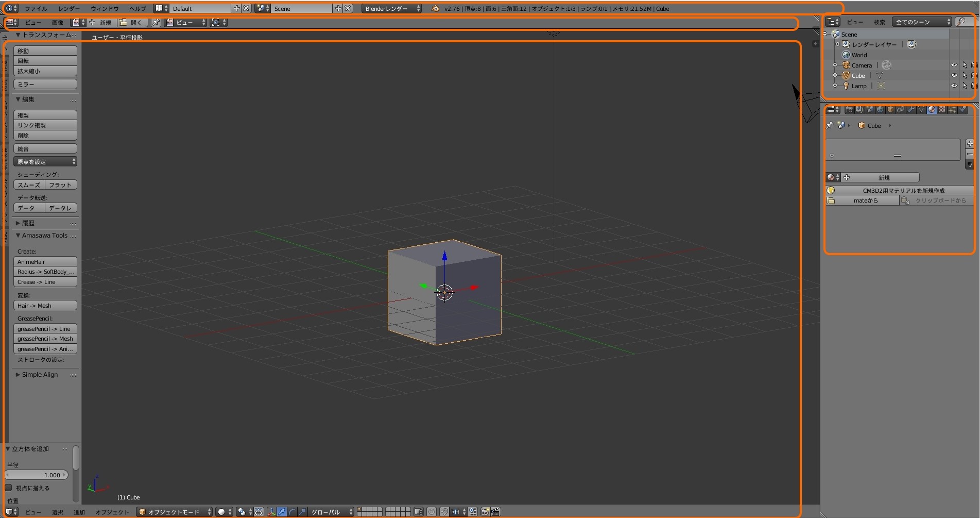Expand the Simple Align panel
The image size is (980, 518).
pos(18,375)
